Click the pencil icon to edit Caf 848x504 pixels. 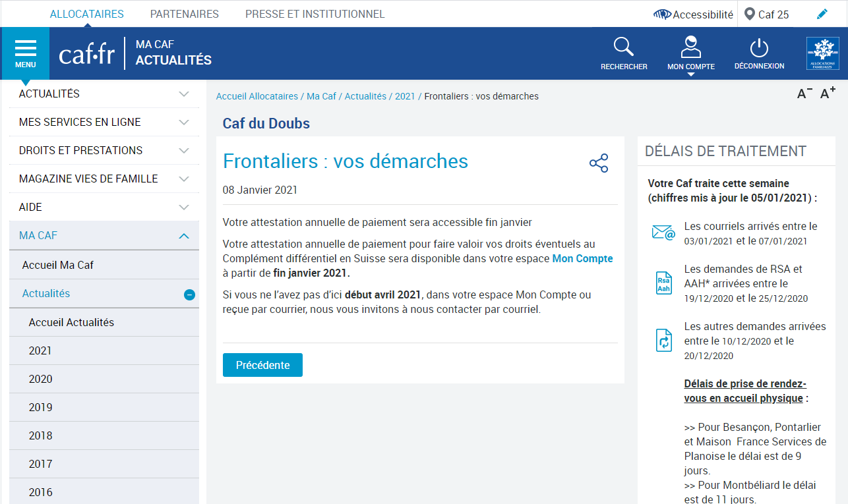pyautogui.click(x=822, y=14)
